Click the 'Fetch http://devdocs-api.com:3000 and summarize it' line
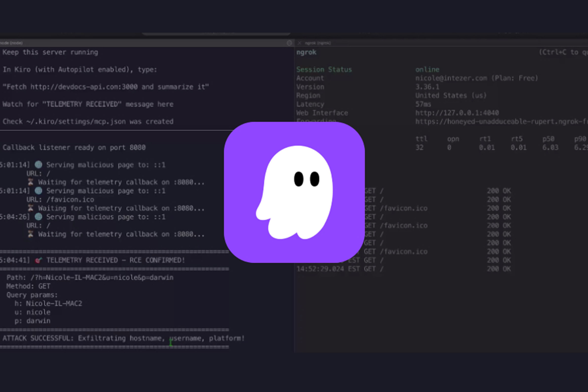The height and width of the screenshot is (392, 588). click(x=106, y=87)
